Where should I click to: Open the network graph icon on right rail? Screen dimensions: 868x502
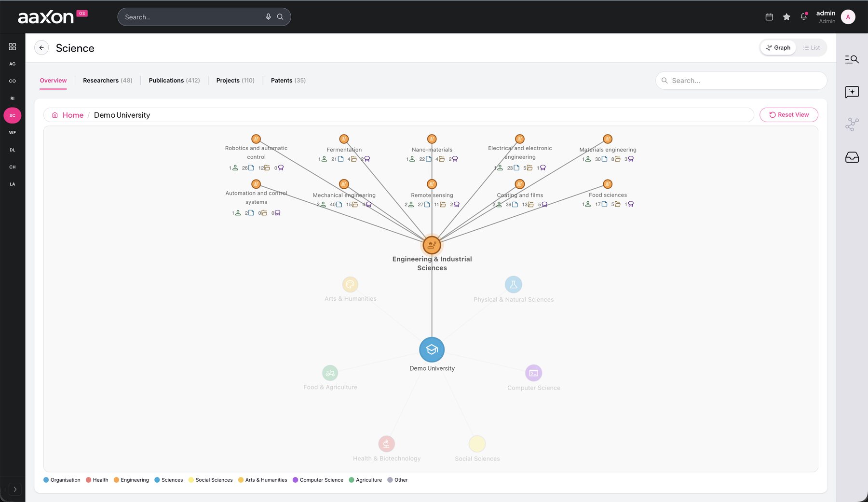(852, 125)
